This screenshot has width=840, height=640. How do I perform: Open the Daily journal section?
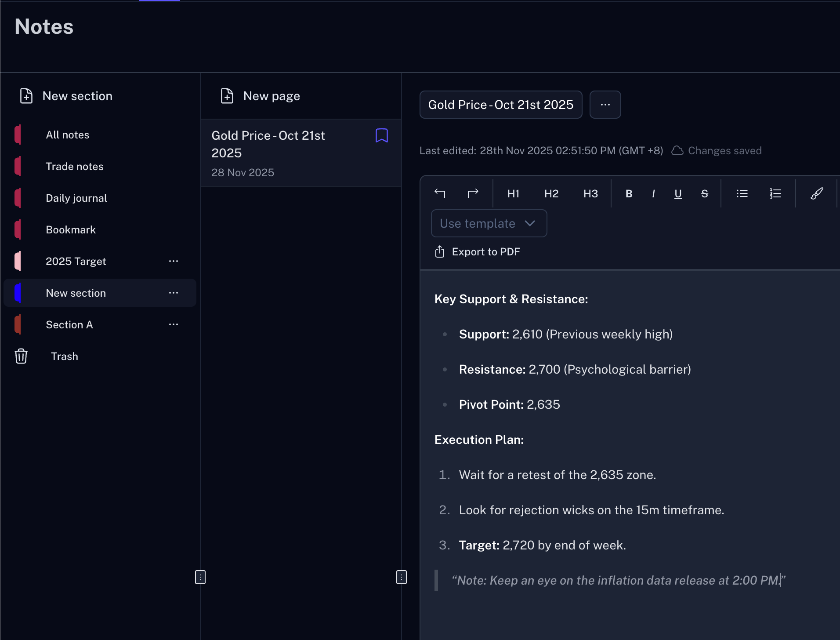(x=76, y=198)
